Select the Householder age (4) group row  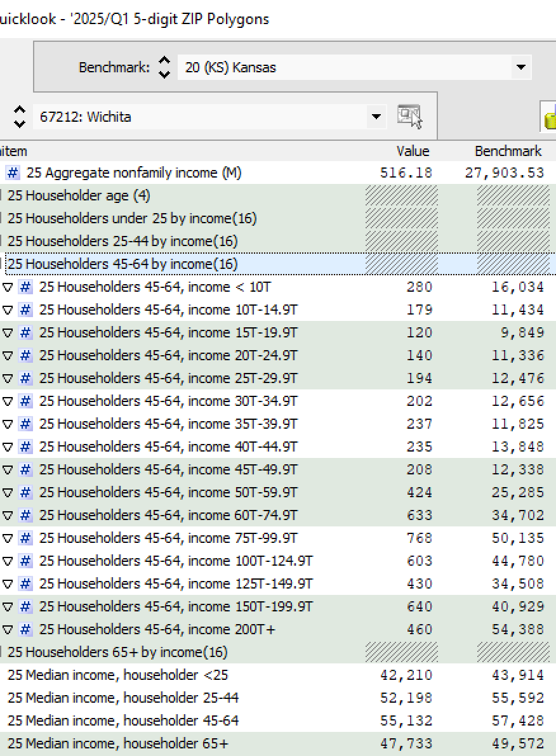(x=79, y=195)
